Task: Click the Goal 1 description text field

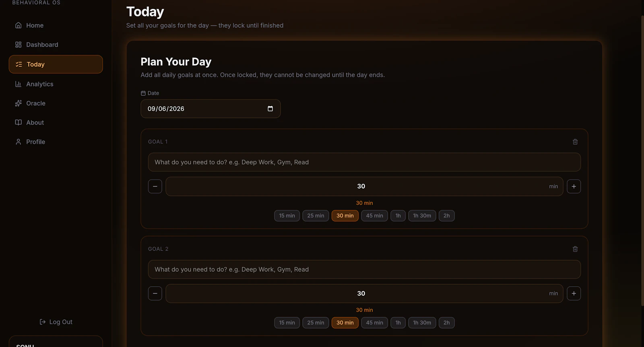Action: coord(364,162)
